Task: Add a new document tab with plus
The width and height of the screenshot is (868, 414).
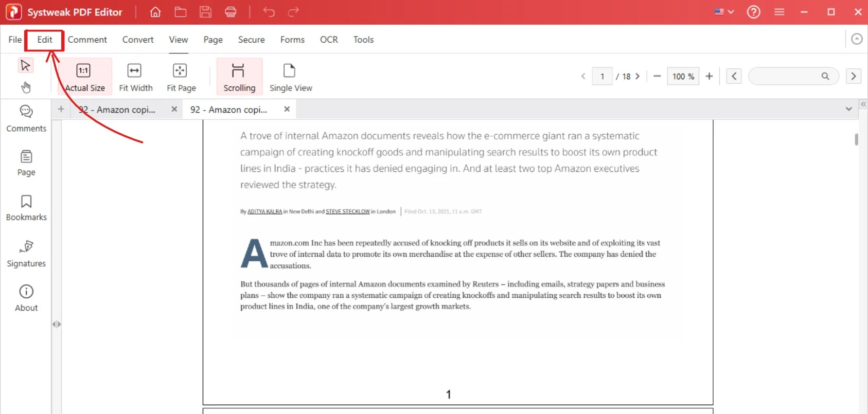Action: tap(61, 109)
